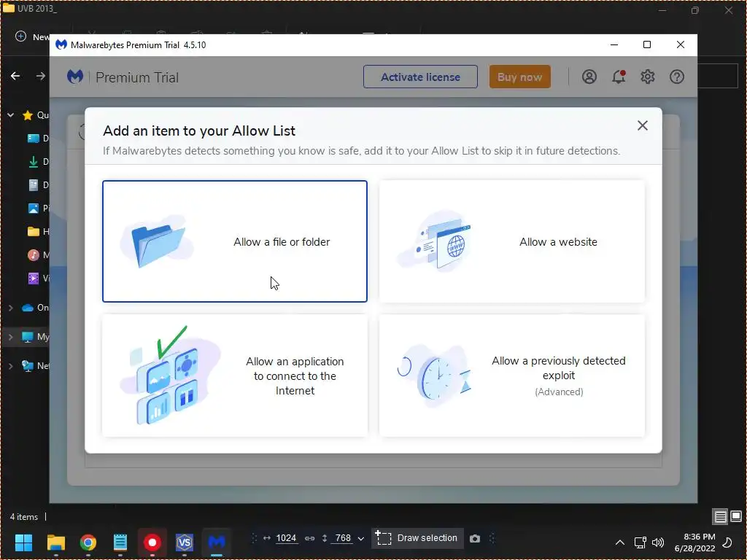Screen dimensions: 747x560
Task: Select Documents item in Explorer sidebar
Action: coord(38,184)
